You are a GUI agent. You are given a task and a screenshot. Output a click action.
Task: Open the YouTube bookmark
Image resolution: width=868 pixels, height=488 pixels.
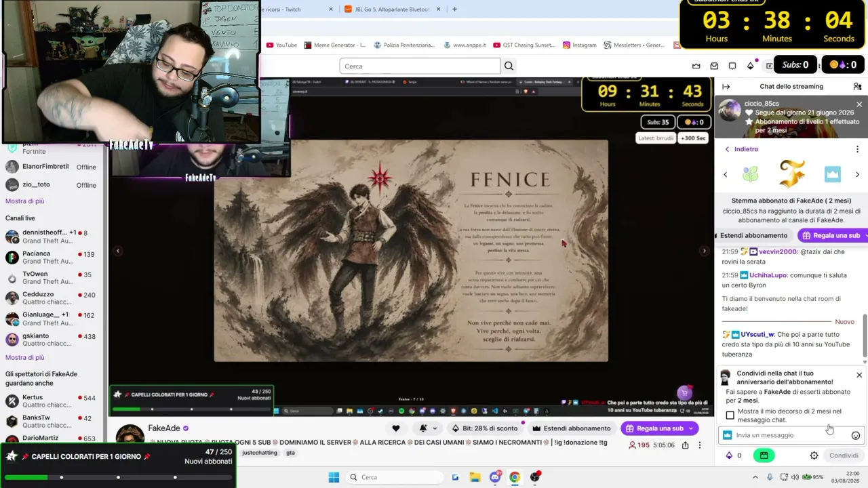281,45
